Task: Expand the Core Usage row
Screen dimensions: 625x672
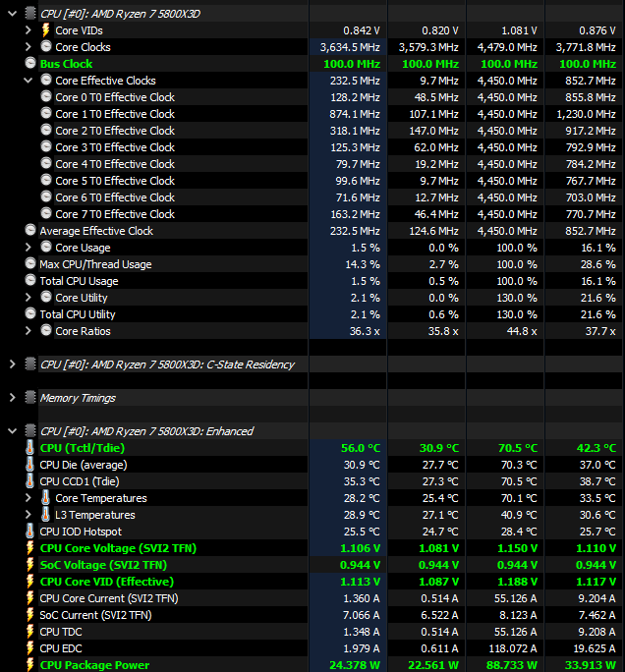Action: click(x=28, y=248)
